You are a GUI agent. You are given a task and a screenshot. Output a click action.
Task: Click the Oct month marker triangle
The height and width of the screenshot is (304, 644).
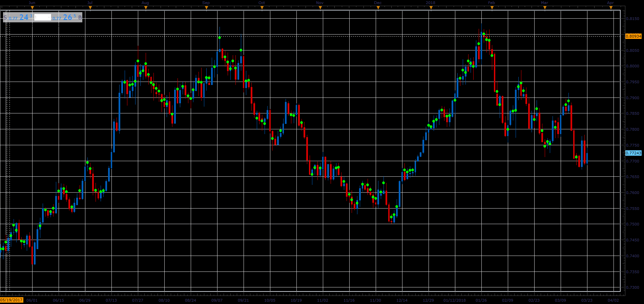tap(262, 8)
